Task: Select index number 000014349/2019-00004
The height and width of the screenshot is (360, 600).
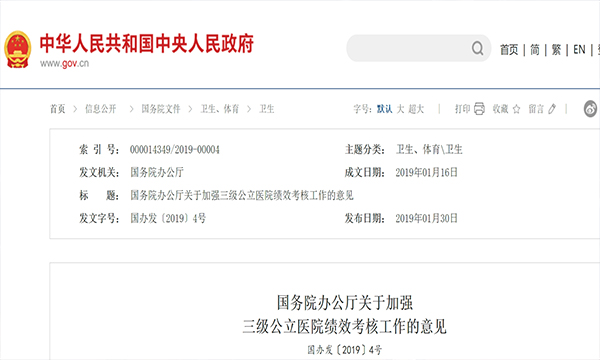Action: (174, 150)
